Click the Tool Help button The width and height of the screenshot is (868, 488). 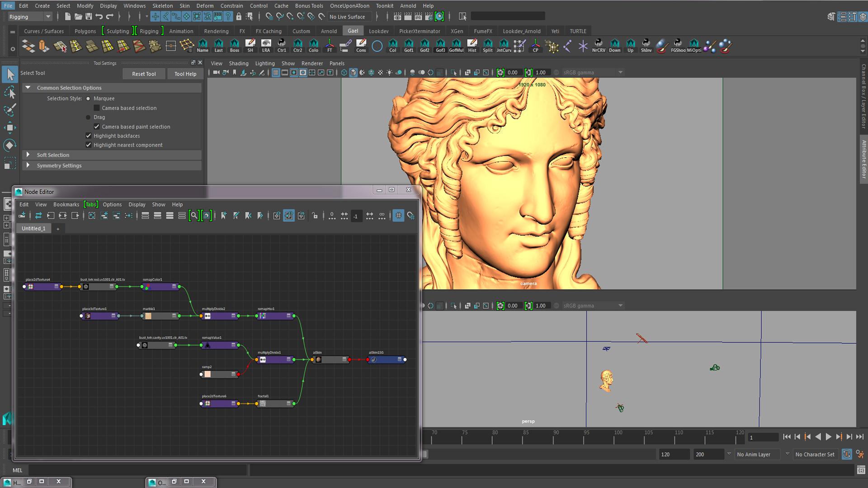(x=185, y=74)
